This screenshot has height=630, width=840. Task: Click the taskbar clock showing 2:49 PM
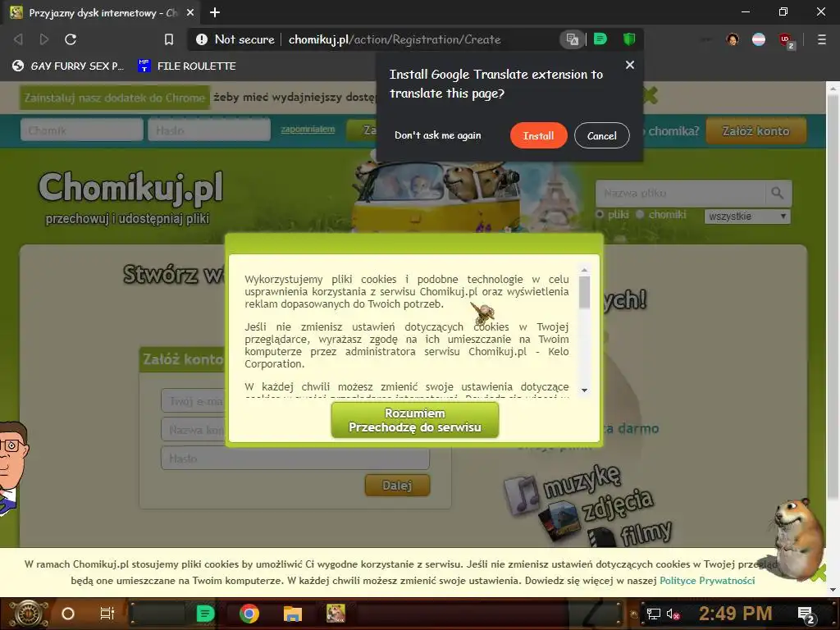pos(735,614)
